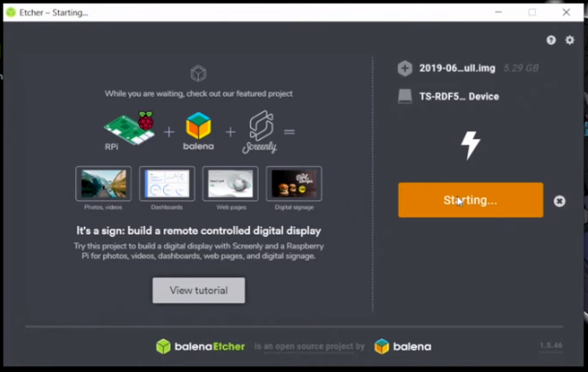
Task: Click the Etcher app icon in title bar
Action: [x=11, y=13]
